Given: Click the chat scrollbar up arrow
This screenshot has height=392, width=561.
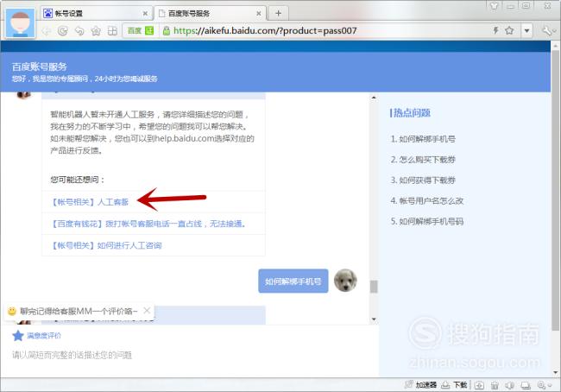Looking at the screenshot, I should tap(374, 98).
